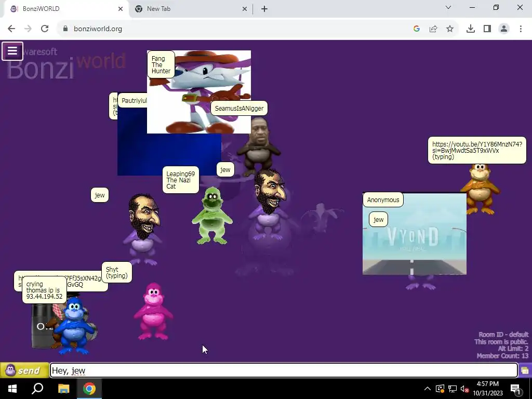Focus the chat message input field
Viewport: 532px width, 399px height.
pyautogui.click(x=284, y=370)
